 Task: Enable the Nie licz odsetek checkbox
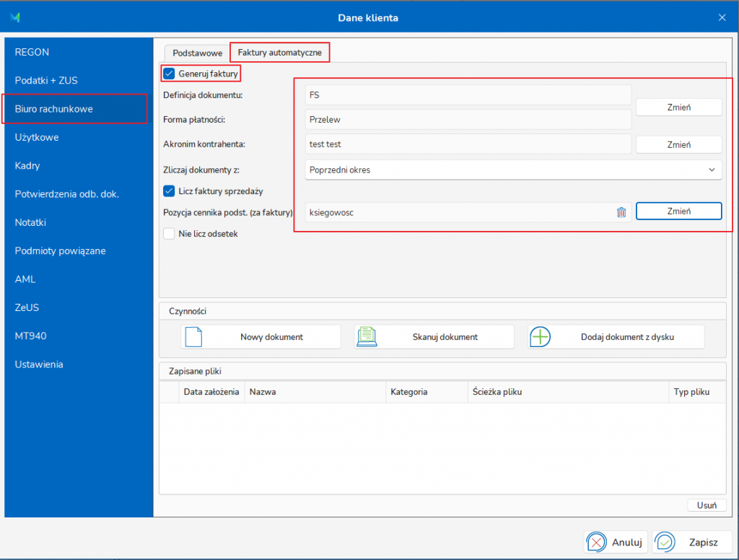coord(169,234)
